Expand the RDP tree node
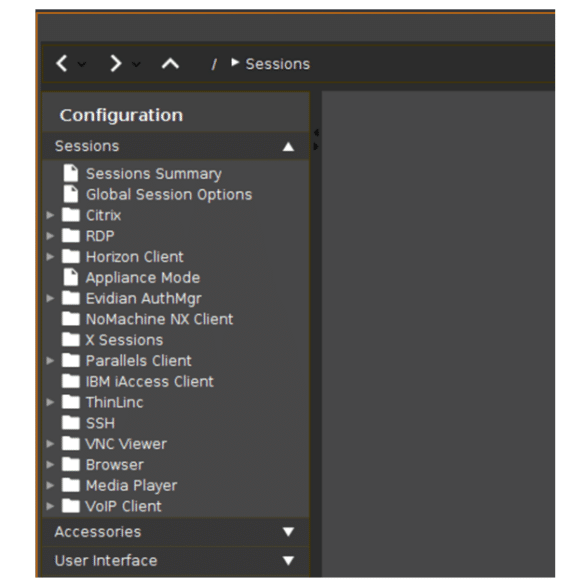 (50, 236)
